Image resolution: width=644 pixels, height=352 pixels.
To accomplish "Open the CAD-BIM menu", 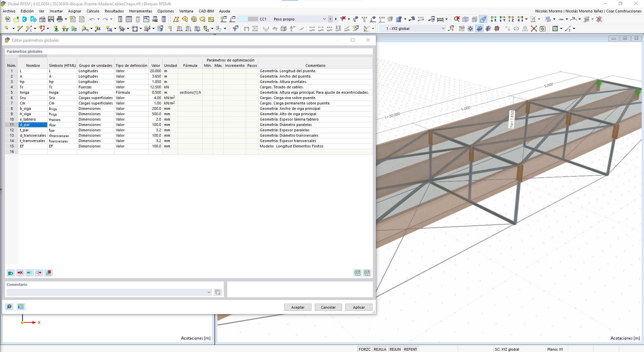I will click(206, 11).
